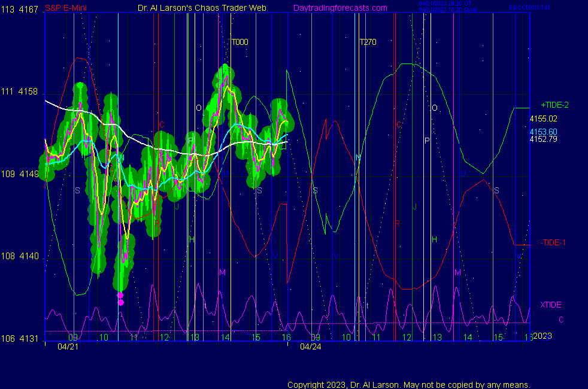The height and width of the screenshot is (389, 588).
Task: Click the '04/24' date label
Action: pyautogui.click(x=311, y=347)
